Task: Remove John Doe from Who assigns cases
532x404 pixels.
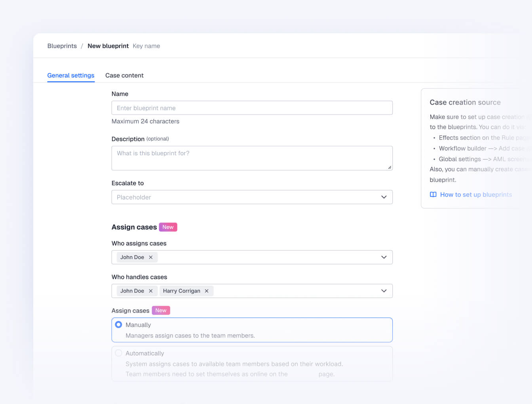Action: (151, 257)
